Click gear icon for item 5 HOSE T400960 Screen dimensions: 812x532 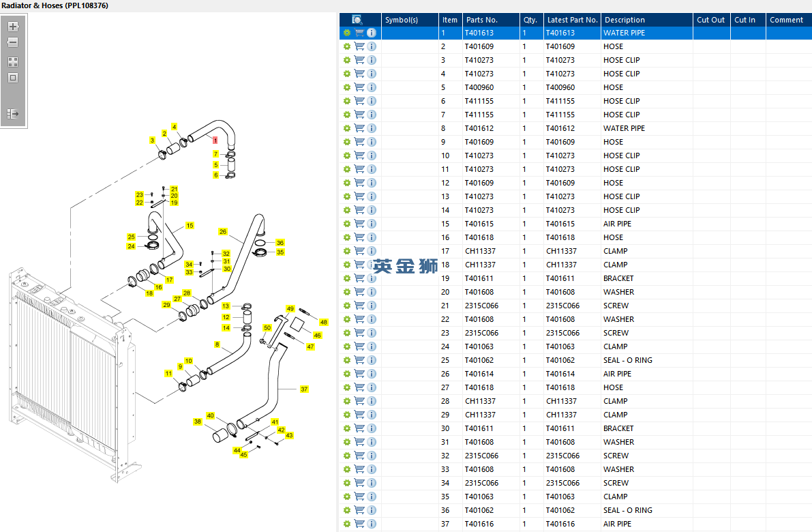[x=347, y=87]
